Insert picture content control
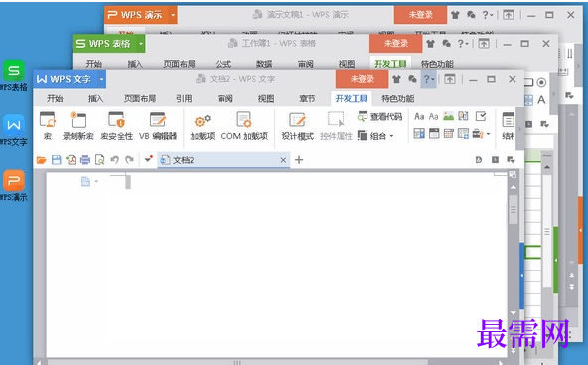588x365 pixels. tap(449, 116)
